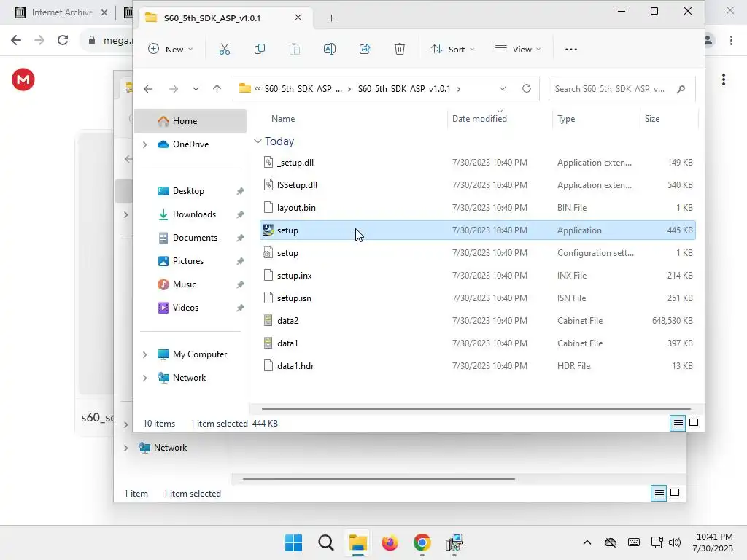Open Chrome from the taskbar

point(422,542)
